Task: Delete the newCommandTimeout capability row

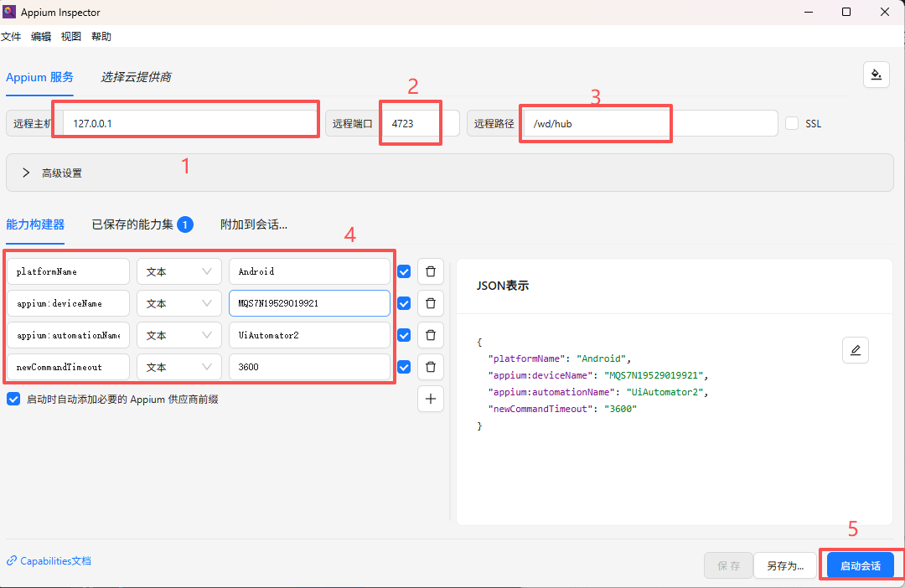Action: coord(431,367)
